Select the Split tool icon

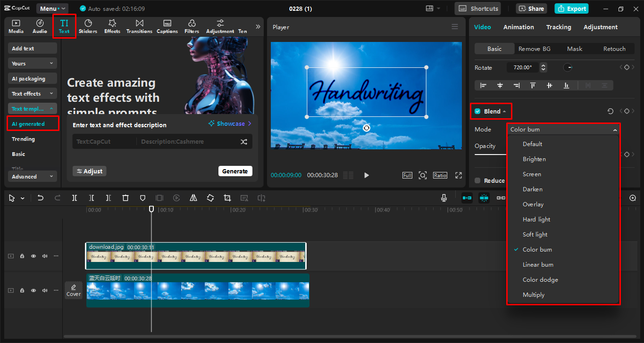click(74, 198)
